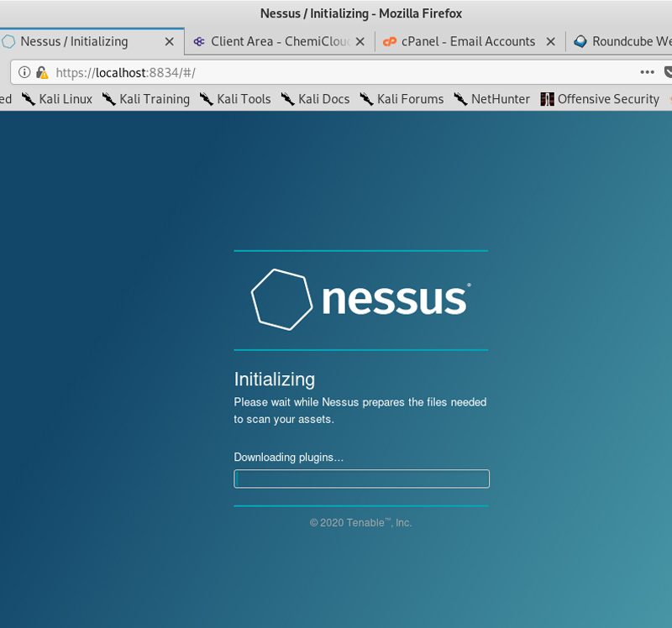This screenshot has height=628, width=672.
Task: Open the Kali Docs bookmark
Action: click(315, 99)
